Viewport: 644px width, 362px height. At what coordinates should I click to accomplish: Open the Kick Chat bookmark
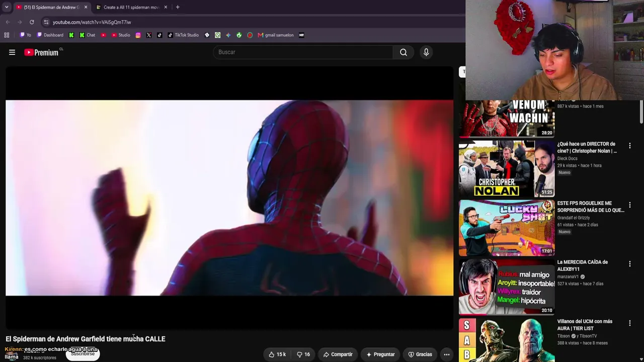coord(88,35)
